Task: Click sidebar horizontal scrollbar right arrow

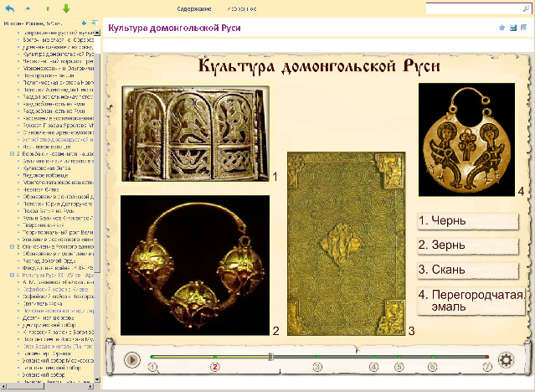Action: pos(90,386)
